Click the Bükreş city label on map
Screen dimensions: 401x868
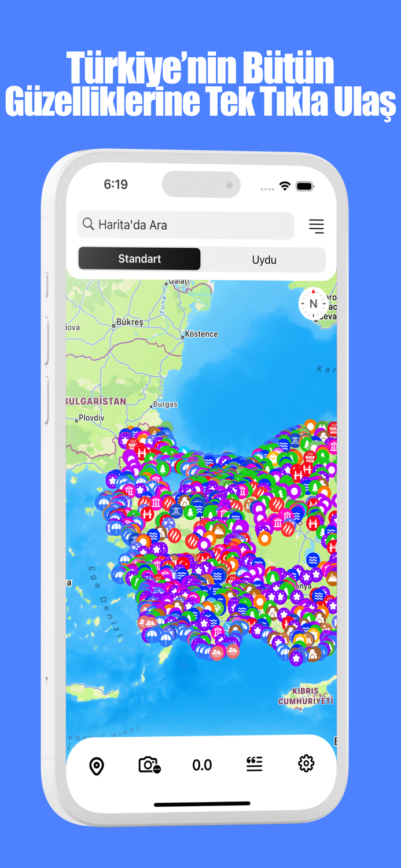[130, 322]
